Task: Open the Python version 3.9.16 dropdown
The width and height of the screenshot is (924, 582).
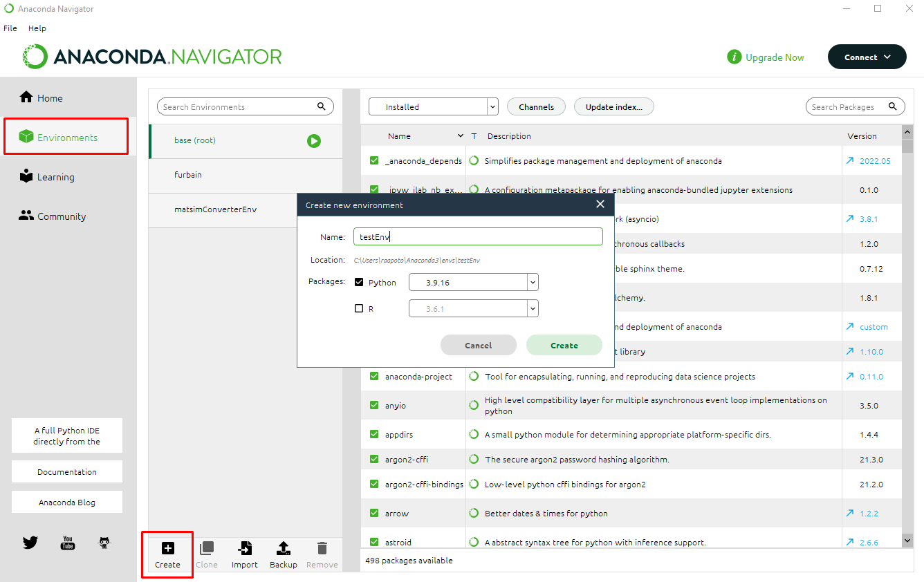Action: [x=474, y=282]
